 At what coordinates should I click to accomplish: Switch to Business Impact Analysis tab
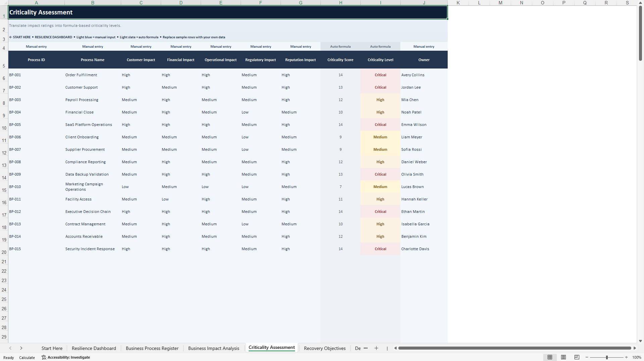point(214,348)
